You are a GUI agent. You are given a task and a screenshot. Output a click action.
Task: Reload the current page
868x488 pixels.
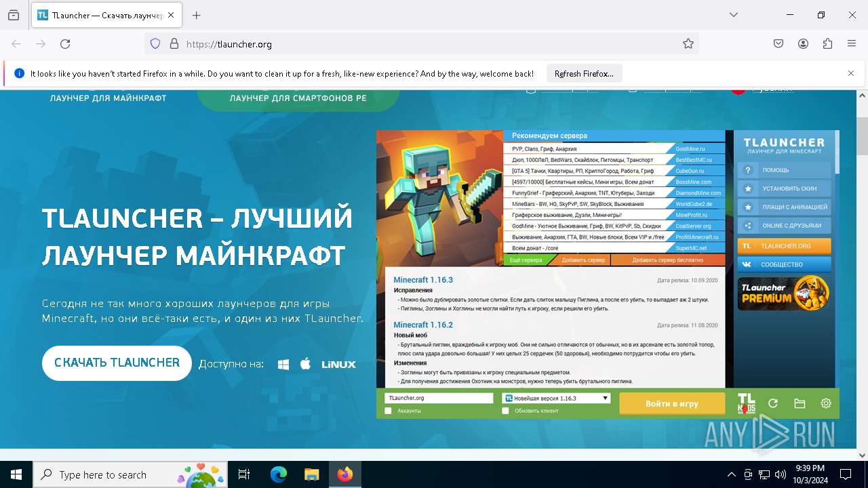pos(65,44)
